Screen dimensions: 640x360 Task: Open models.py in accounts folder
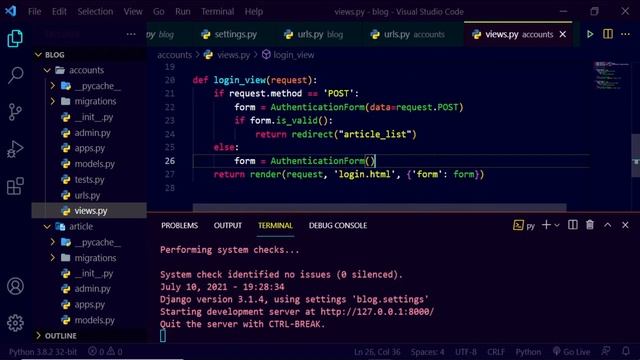point(94,164)
